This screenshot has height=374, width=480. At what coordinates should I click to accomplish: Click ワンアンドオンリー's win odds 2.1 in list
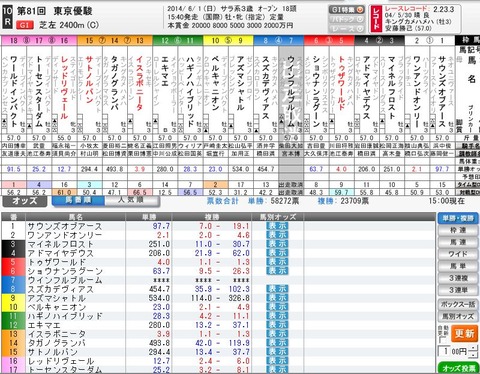coord(163,235)
